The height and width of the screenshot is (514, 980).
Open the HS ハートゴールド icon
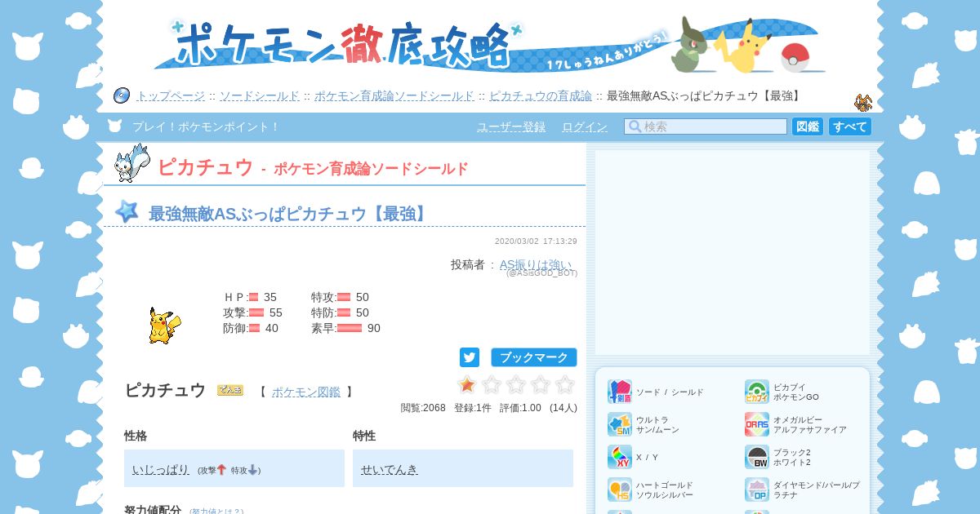620,490
